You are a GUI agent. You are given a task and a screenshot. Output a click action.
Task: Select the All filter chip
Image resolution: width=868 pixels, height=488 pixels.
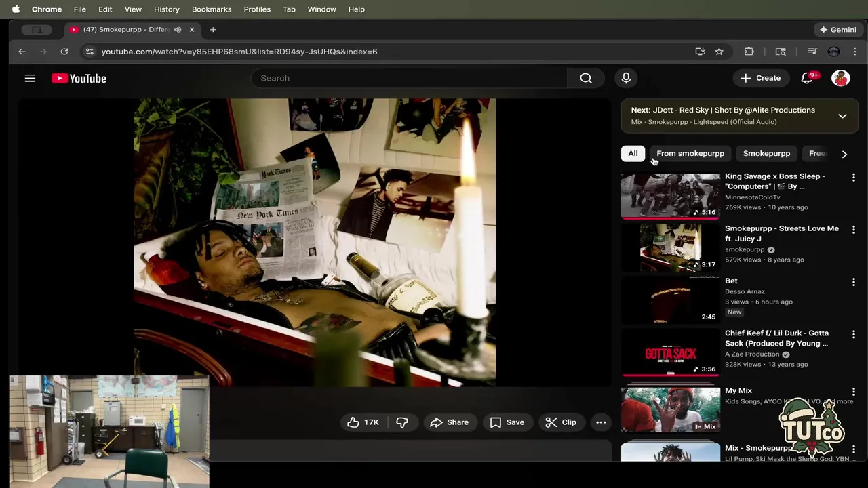(x=633, y=154)
